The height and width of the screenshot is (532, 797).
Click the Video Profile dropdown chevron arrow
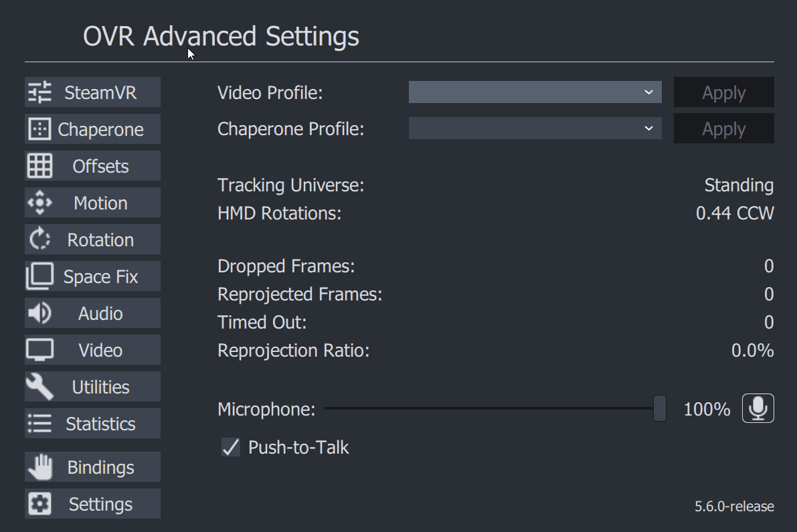(x=648, y=92)
